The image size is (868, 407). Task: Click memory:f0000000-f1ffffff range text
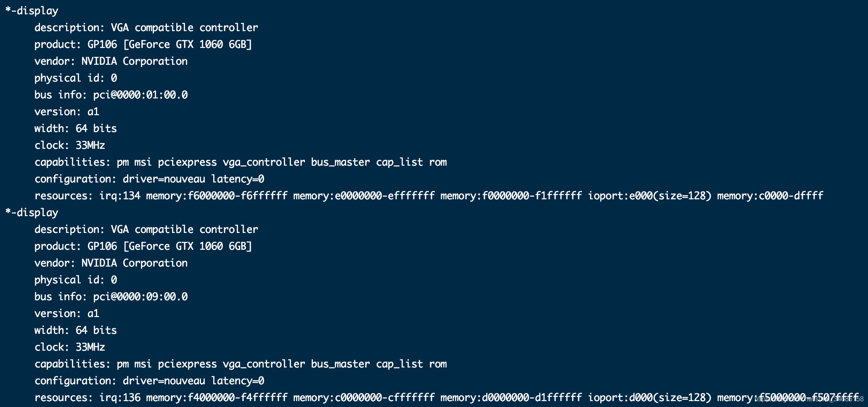pyautogui.click(x=511, y=196)
